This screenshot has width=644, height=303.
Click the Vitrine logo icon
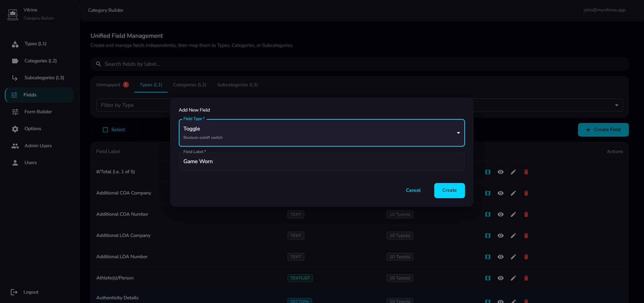[x=13, y=14]
